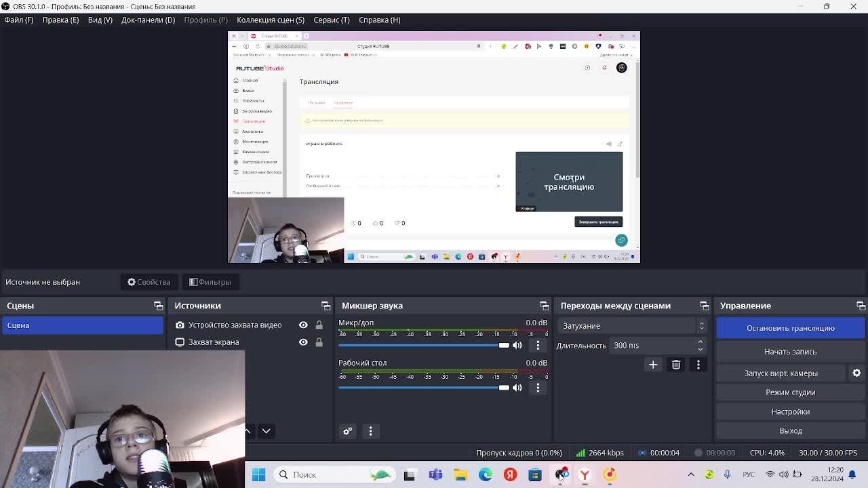This screenshot has height=488, width=868.
Task: Open advanced audio properties gear
Action: pyautogui.click(x=348, y=431)
